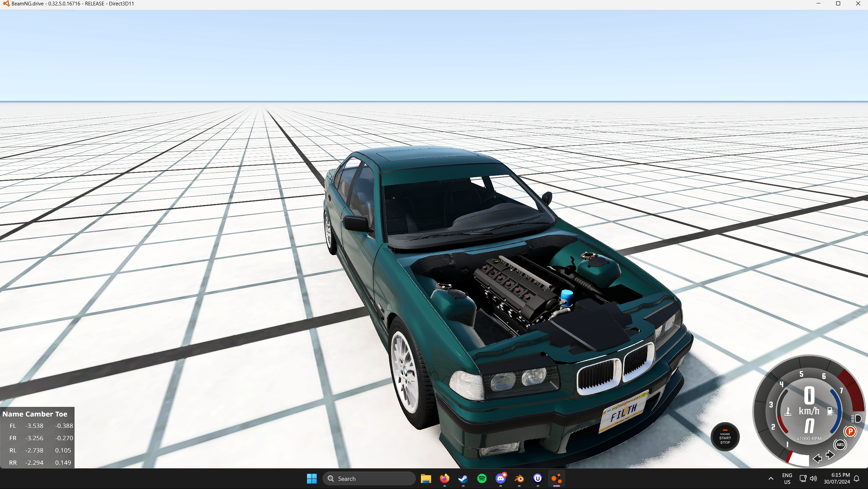Click the BeamNG.drive title bar icon
Screen dimensions: 868x489
tap(6, 4)
